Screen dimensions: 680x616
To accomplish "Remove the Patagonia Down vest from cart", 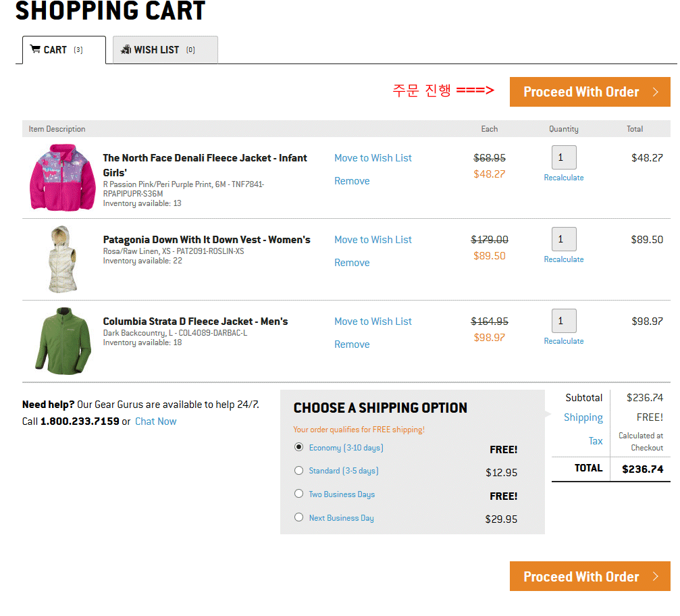I will [352, 263].
